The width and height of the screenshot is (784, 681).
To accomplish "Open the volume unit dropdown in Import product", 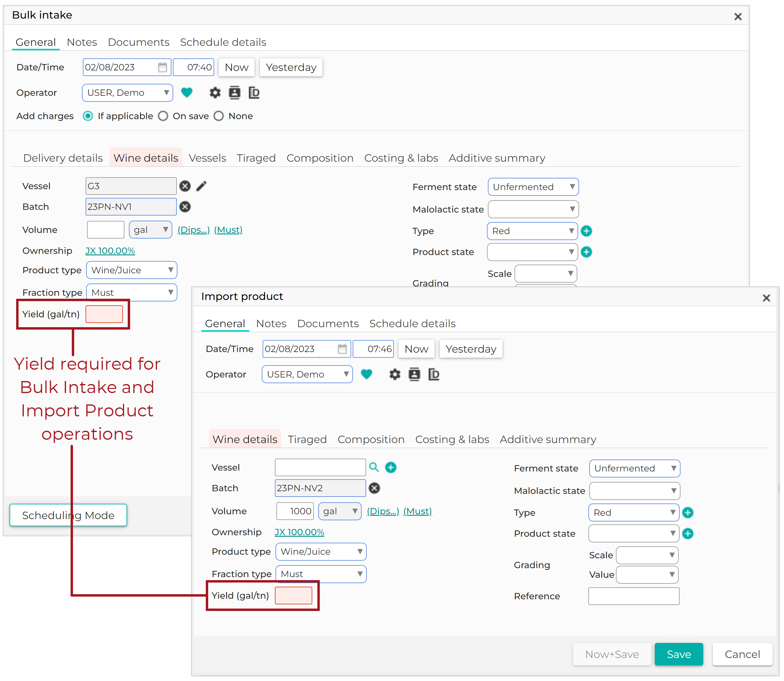I will [x=340, y=511].
